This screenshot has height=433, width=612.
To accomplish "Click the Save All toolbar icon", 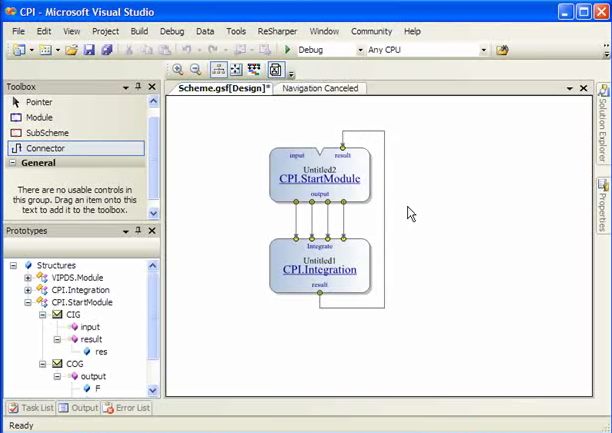I will click(107, 50).
